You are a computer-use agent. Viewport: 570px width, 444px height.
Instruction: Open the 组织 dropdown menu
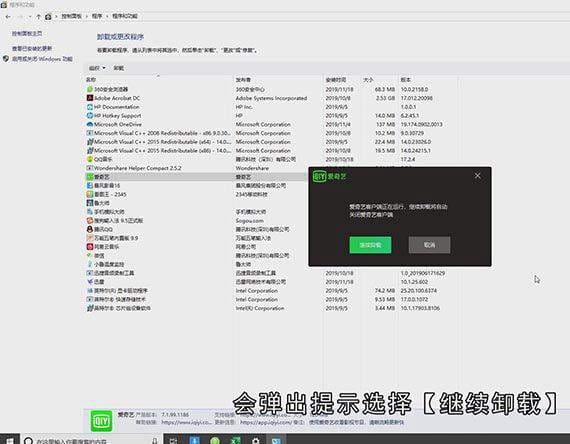97,68
